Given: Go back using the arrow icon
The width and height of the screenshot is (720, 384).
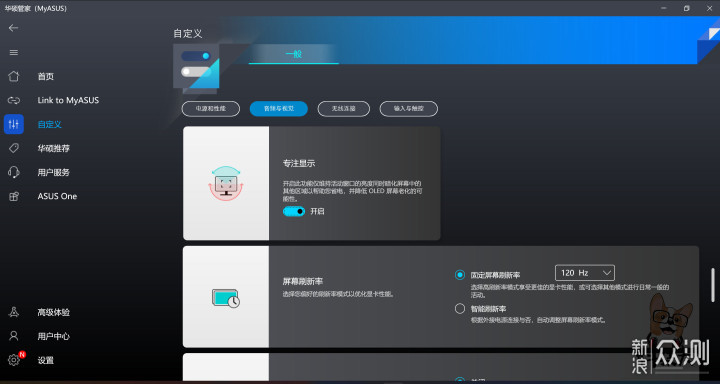Looking at the screenshot, I should coord(13,28).
